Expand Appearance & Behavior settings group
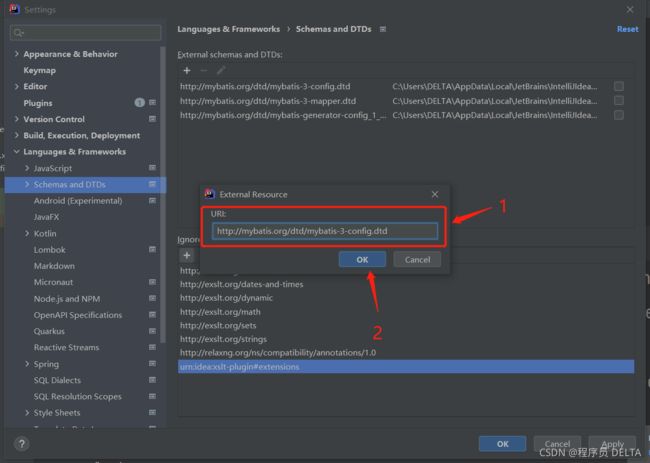 click(17, 54)
